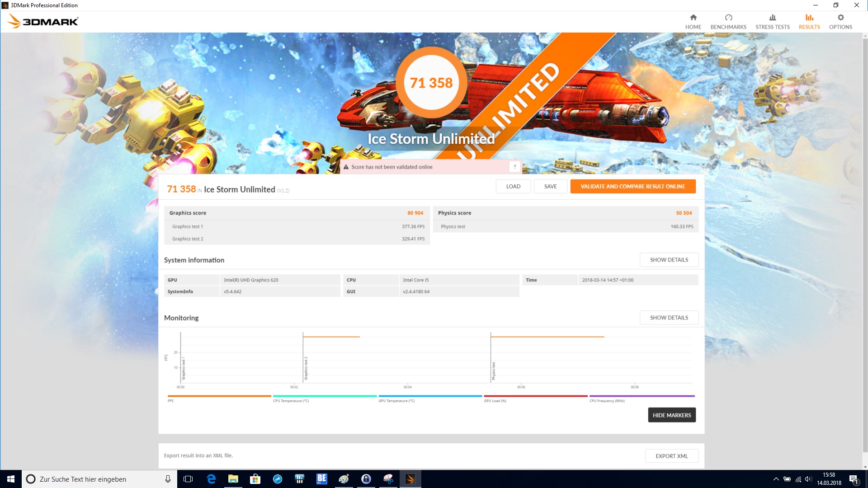The image size is (868, 488).
Task: Click the LOAD button
Action: coord(513,186)
